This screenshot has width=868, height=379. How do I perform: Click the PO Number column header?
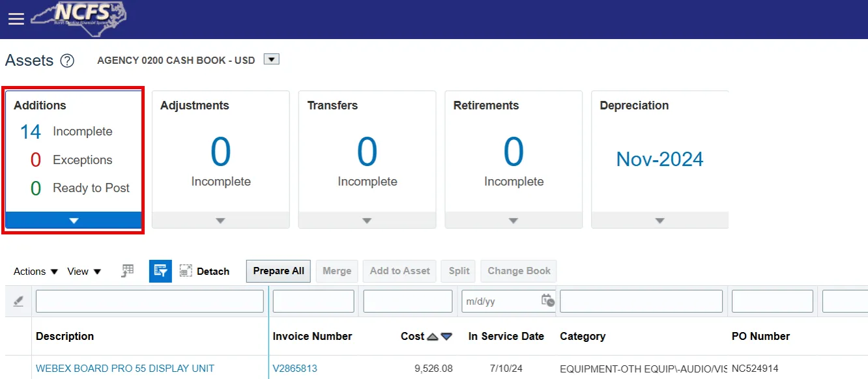(760, 337)
